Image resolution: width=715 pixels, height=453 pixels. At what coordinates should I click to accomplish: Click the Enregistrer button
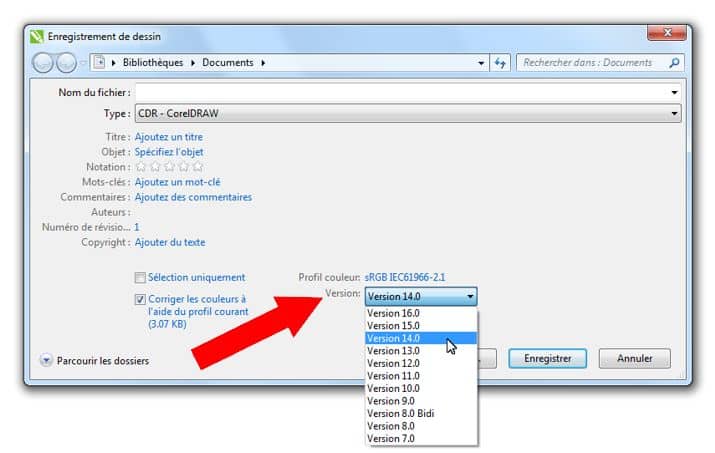coord(547,358)
